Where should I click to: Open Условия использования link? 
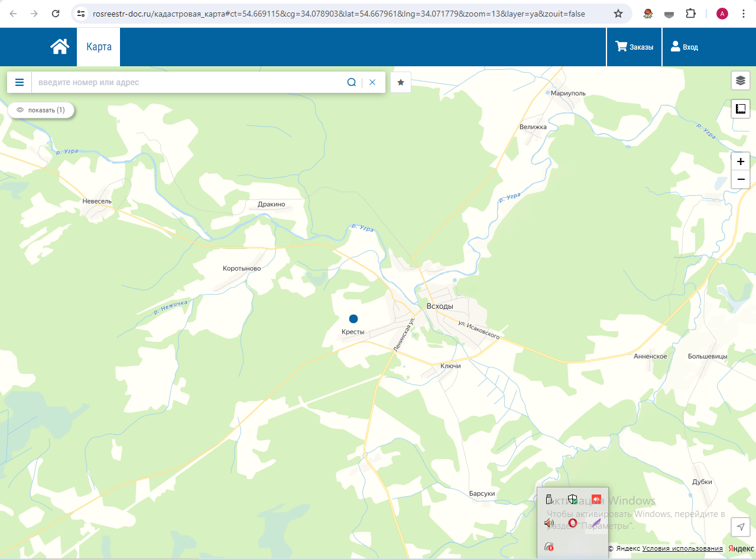(682, 548)
